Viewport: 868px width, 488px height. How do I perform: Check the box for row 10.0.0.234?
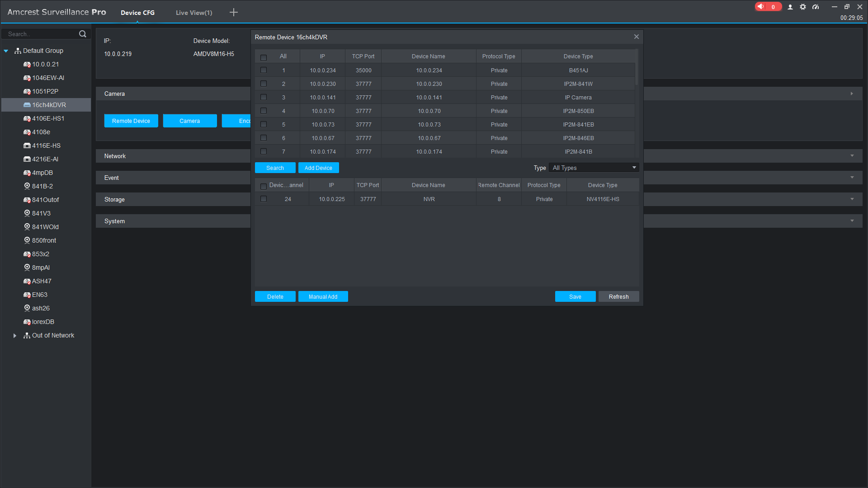264,70
